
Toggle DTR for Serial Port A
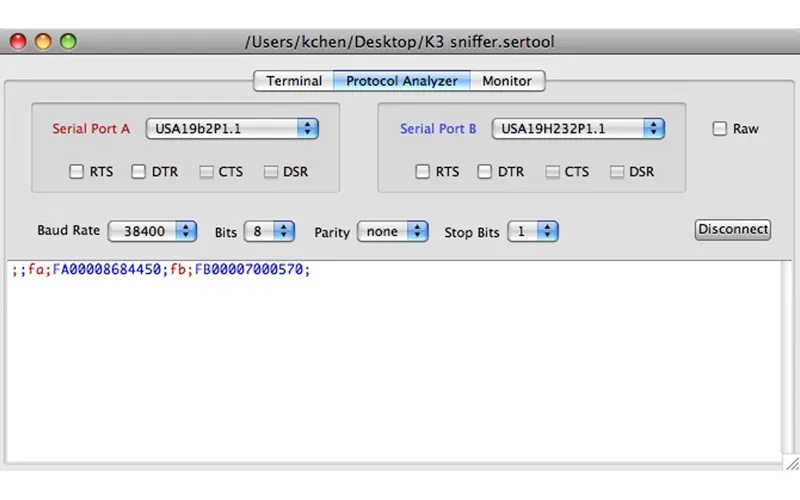[139, 172]
